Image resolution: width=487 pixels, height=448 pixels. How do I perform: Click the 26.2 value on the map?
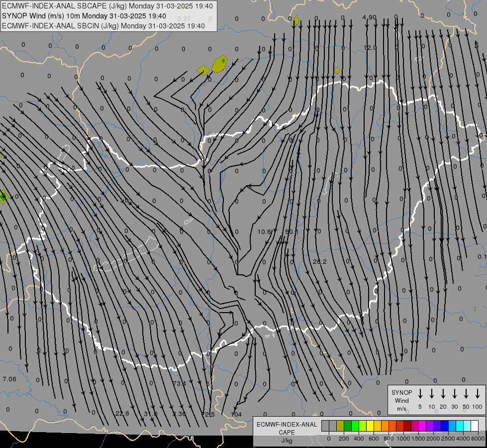(319, 262)
